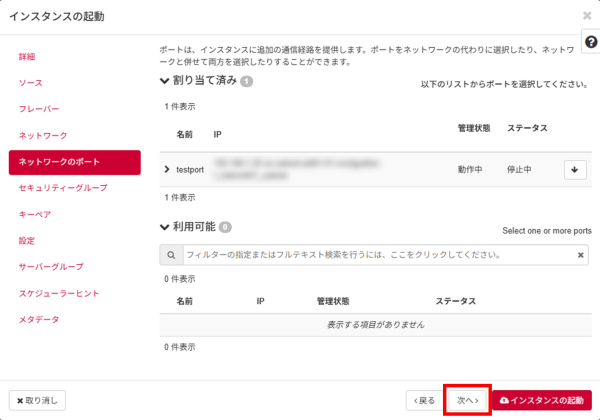
Task: Select the セキュリティーグループ tab
Action: tap(63, 188)
